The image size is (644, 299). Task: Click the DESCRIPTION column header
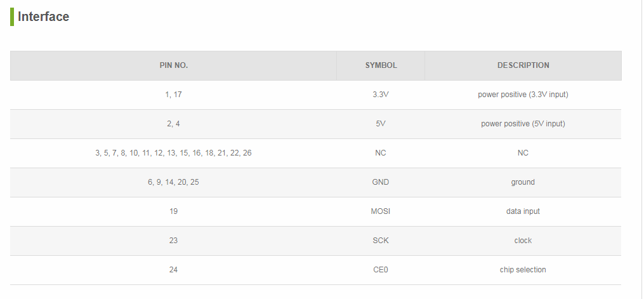(523, 65)
